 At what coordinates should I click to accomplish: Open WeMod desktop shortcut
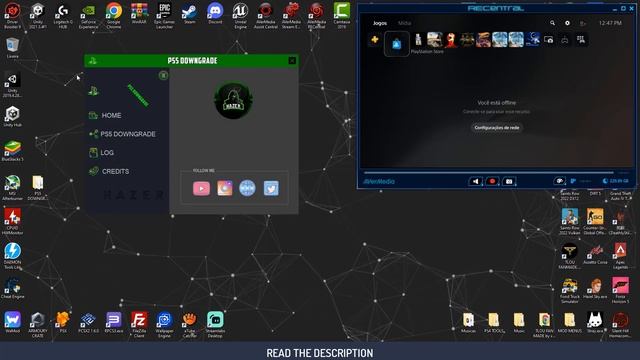(x=12, y=322)
